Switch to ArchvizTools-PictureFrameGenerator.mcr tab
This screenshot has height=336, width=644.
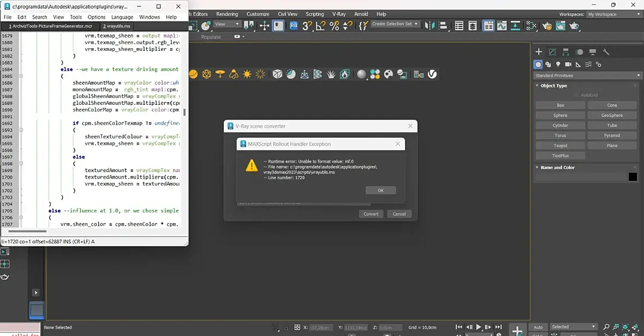pyautogui.click(x=51, y=26)
